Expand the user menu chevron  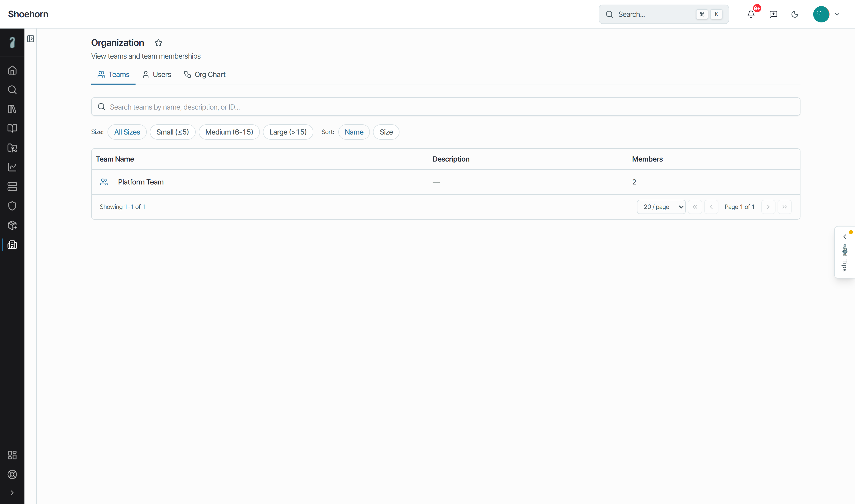(x=837, y=14)
